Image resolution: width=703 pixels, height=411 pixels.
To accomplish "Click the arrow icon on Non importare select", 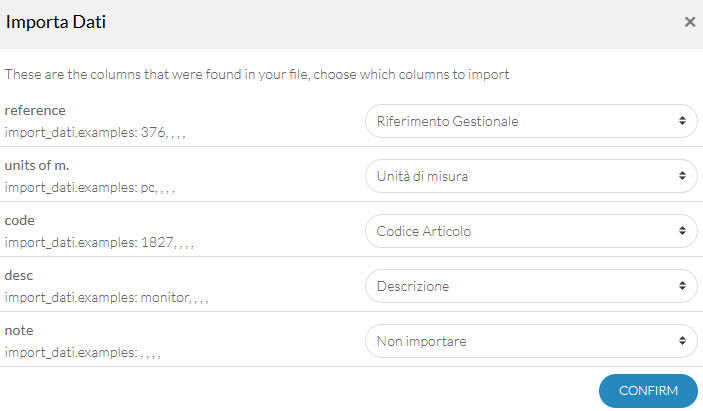I will point(682,341).
